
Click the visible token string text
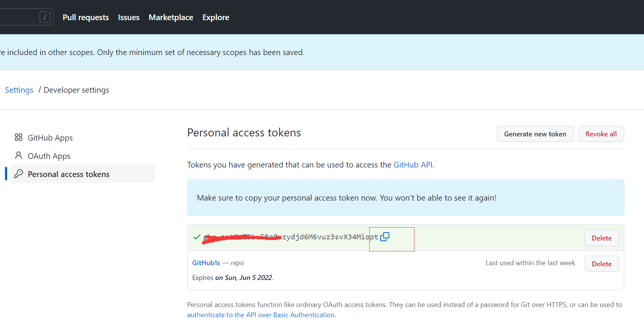click(x=291, y=237)
